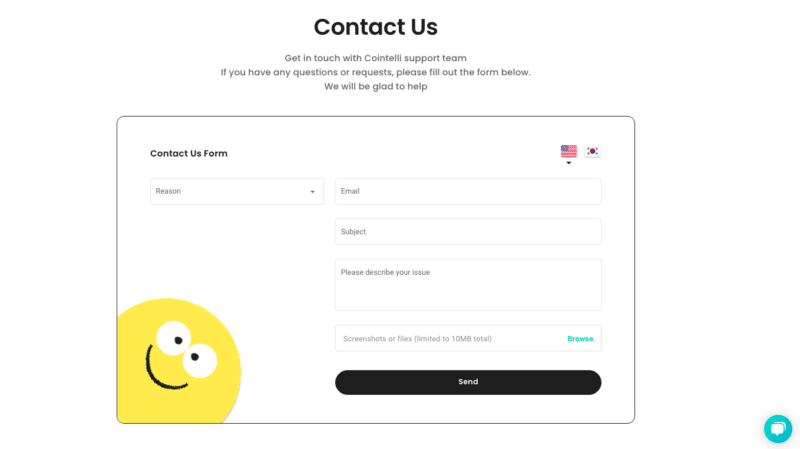Open the live chat bubble widget

click(x=778, y=429)
